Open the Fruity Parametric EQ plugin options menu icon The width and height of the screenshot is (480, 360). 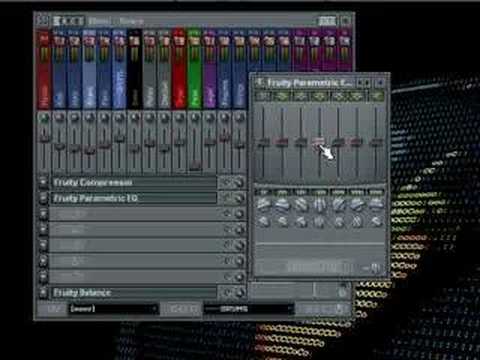pyautogui.click(x=259, y=82)
